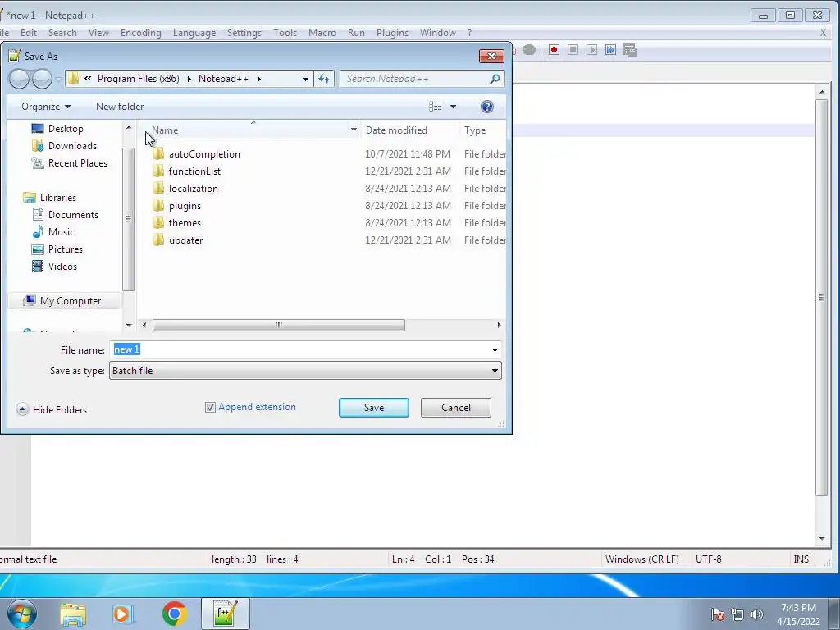Image resolution: width=840 pixels, height=630 pixels.
Task: Expand the File name history dropdown arrow
Action: (x=495, y=349)
